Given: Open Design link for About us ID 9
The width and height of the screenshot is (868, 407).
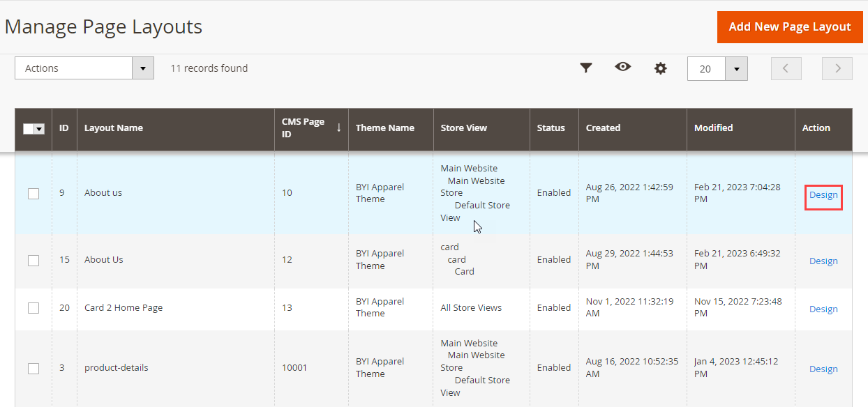Looking at the screenshot, I should point(823,195).
